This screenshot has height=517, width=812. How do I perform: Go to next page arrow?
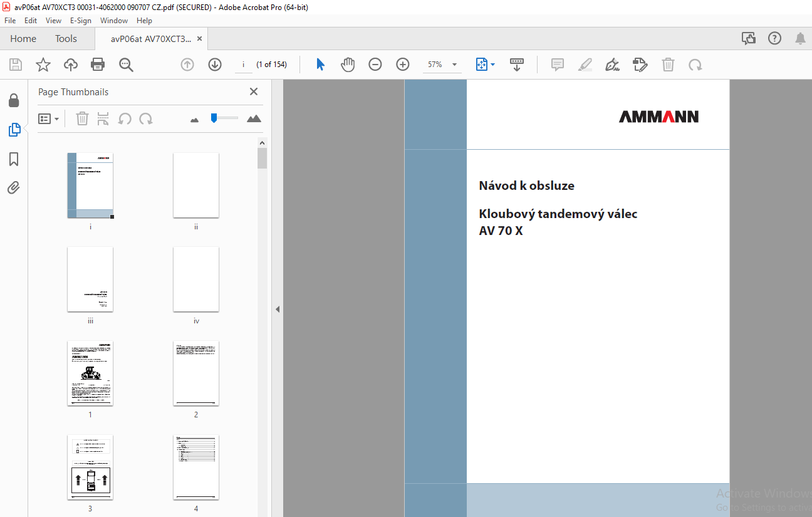click(215, 65)
